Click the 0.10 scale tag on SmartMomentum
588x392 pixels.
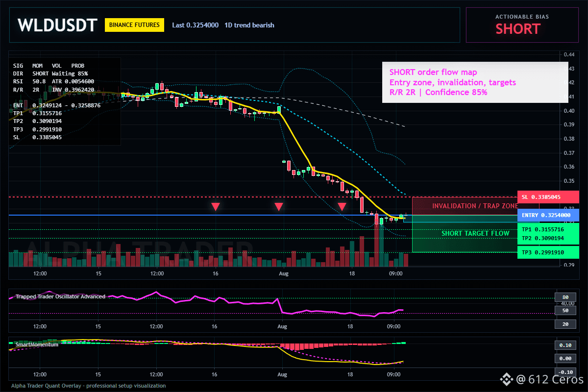coord(564,345)
